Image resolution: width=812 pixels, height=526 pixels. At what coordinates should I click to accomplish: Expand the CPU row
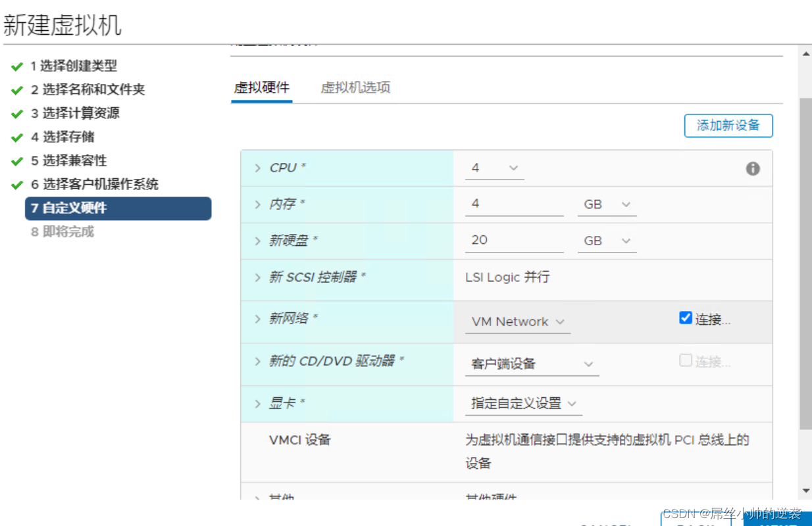point(257,168)
